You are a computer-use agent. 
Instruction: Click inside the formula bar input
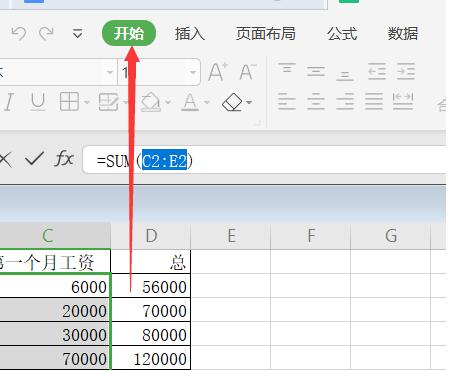265,160
